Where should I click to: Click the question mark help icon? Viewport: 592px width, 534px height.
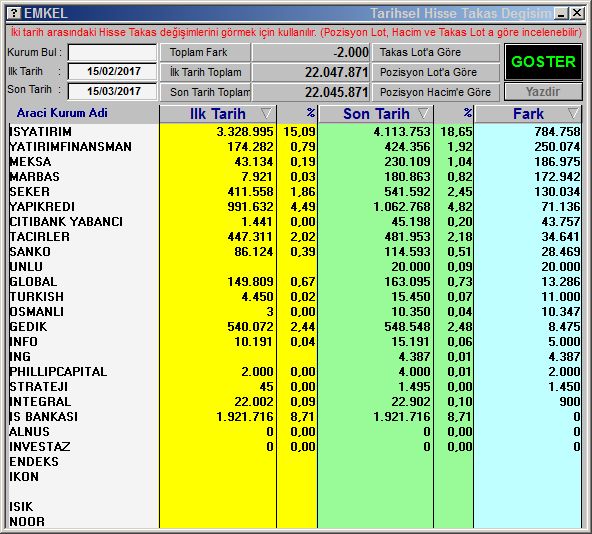point(14,14)
